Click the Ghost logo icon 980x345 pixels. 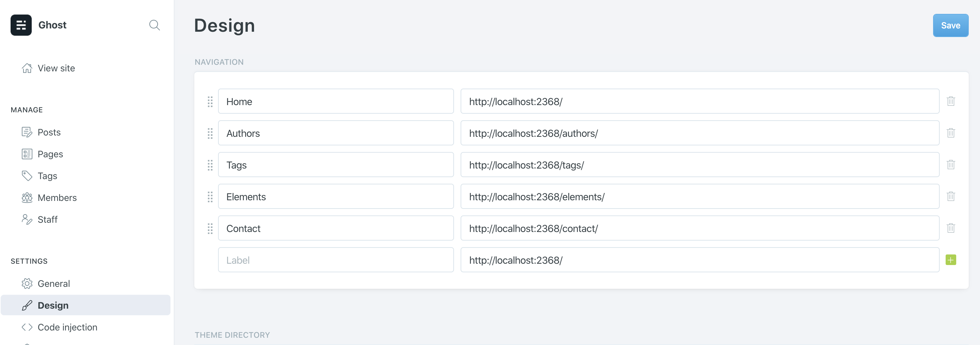pyautogui.click(x=21, y=25)
